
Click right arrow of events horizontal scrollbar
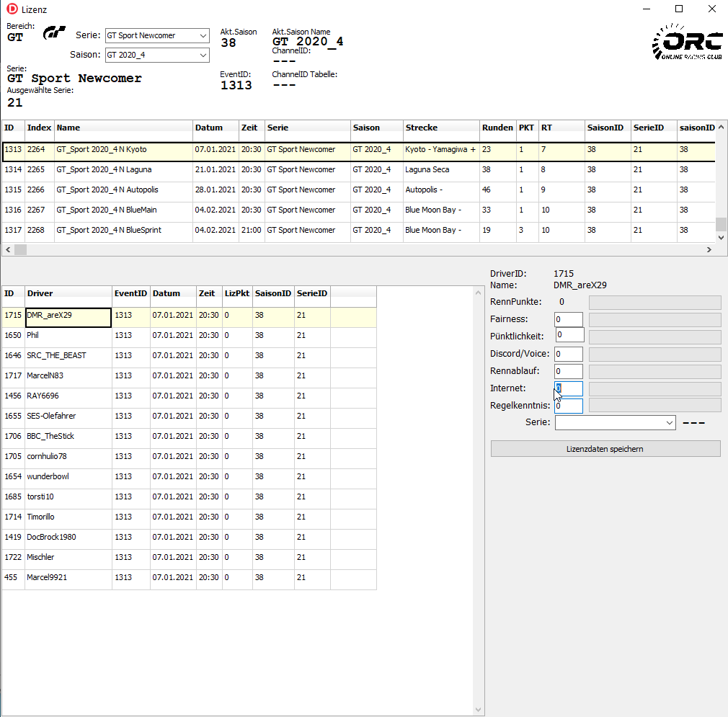[709, 249]
